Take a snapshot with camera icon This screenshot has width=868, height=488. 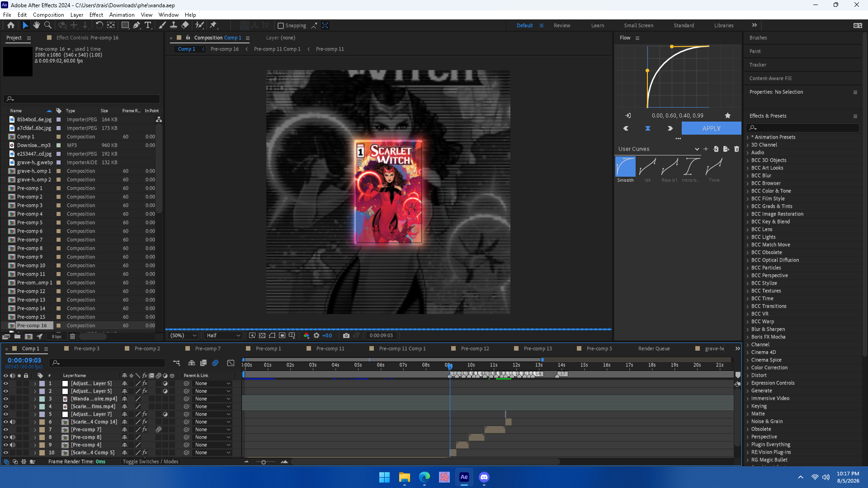click(x=346, y=336)
